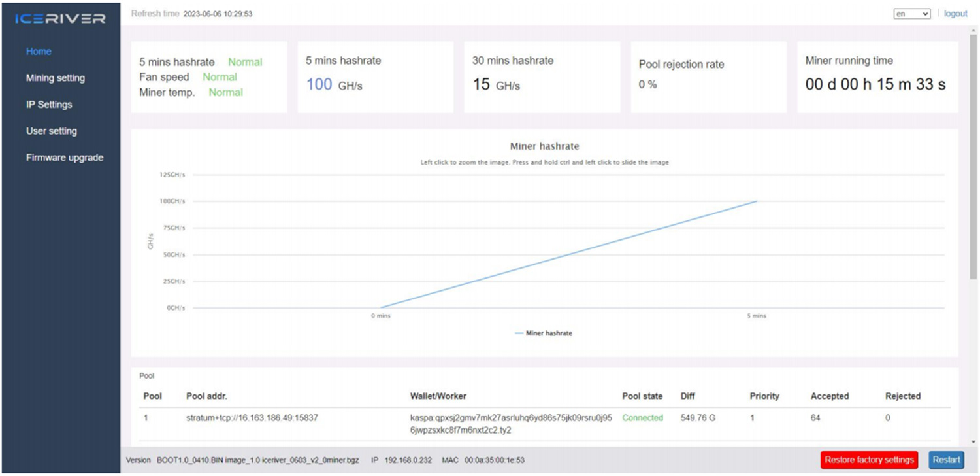Click the Restart button

click(946, 460)
